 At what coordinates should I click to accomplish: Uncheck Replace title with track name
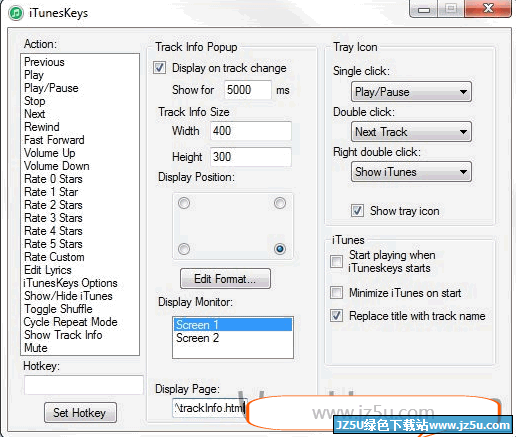(336, 315)
